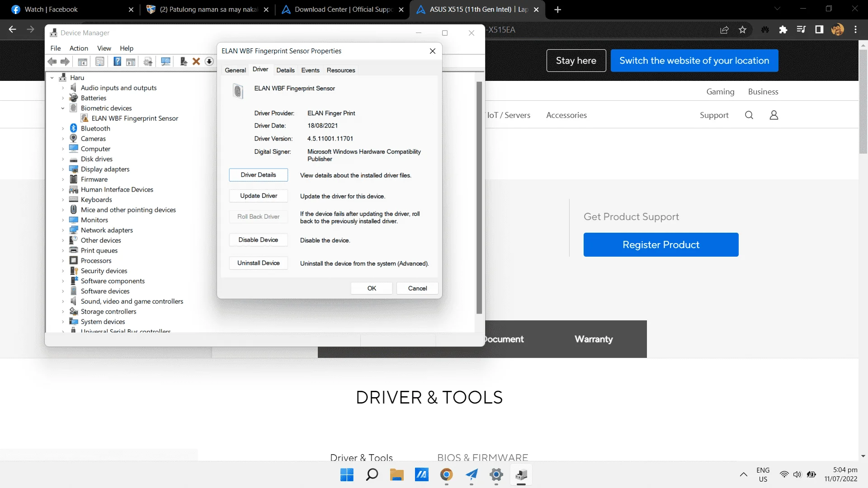Click the Register Product button

tap(661, 244)
